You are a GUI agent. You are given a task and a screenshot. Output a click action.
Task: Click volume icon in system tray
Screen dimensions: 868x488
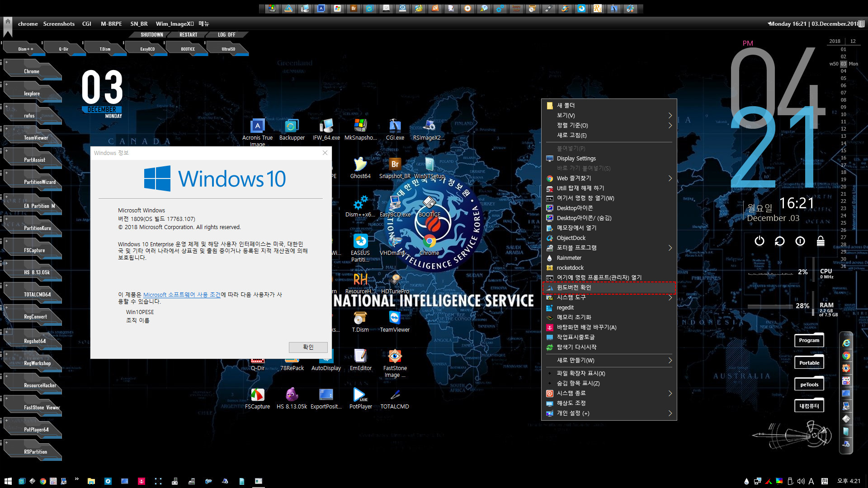click(x=800, y=481)
